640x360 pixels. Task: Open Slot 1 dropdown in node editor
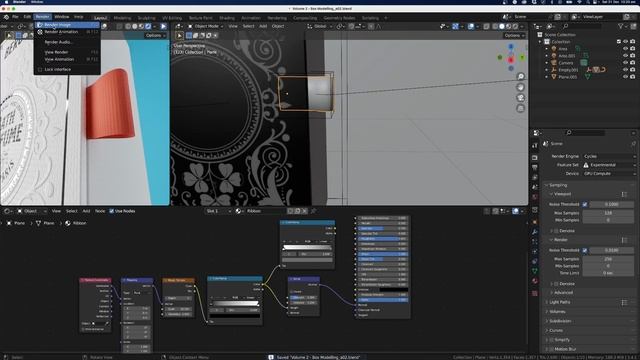[219, 211]
